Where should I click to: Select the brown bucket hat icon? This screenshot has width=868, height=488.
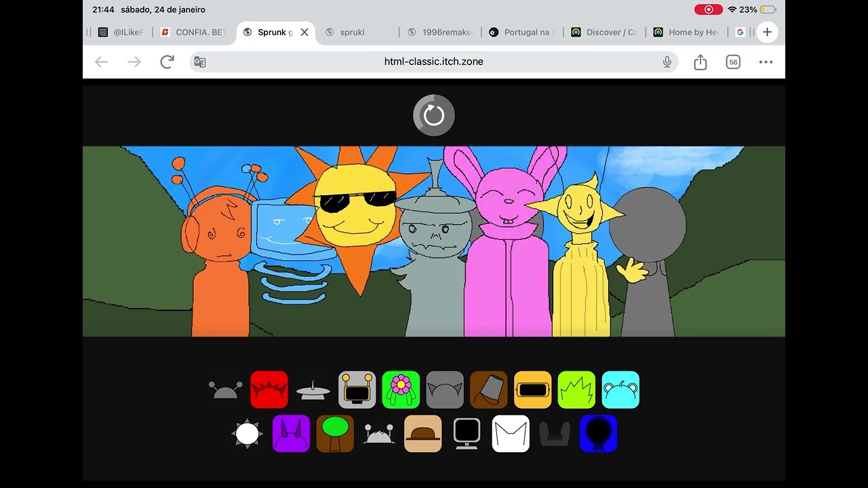pyautogui.click(x=489, y=390)
